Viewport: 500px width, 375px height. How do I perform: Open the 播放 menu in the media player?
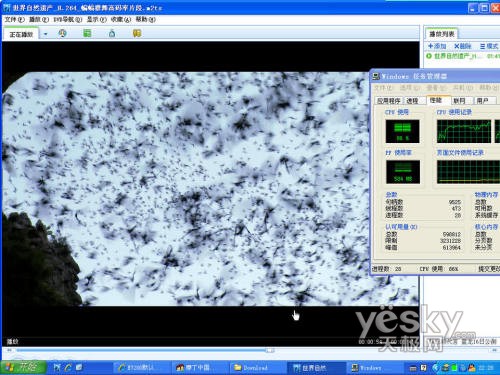click(39, 20)
